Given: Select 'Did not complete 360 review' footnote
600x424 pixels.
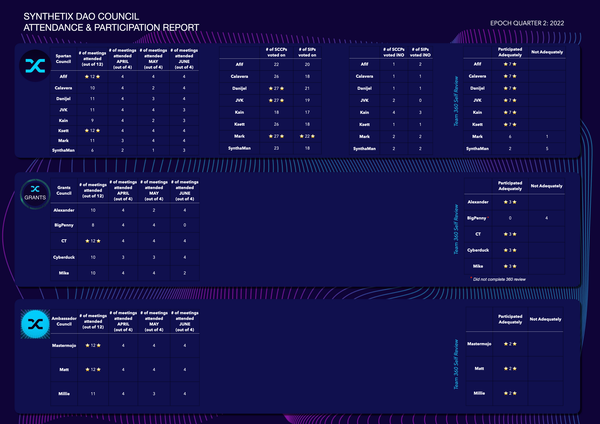Looking at the screenshot, I should (499, 279).
